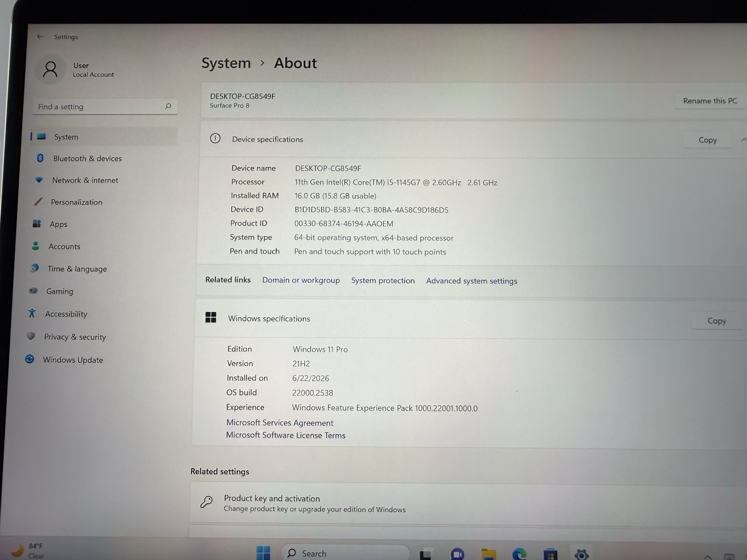The image size is (747, 560).
Task: Open Microsoft Services Agreement link
Action: [280, 423]
